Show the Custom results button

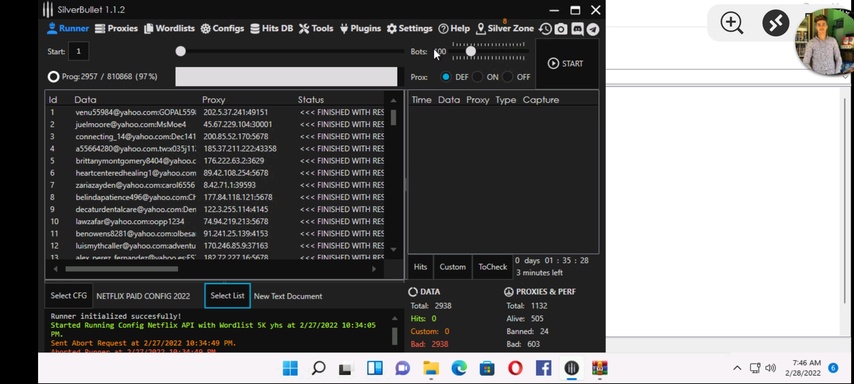(x=453, y=267)
